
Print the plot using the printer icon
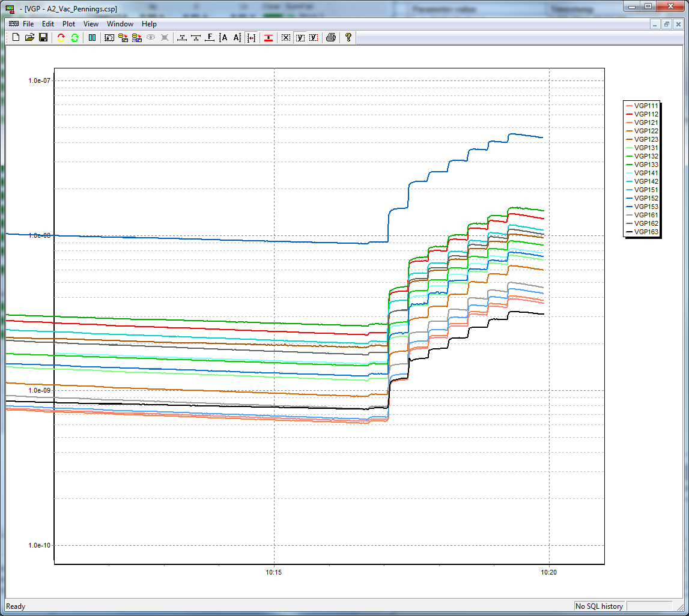tap(330, 37)
